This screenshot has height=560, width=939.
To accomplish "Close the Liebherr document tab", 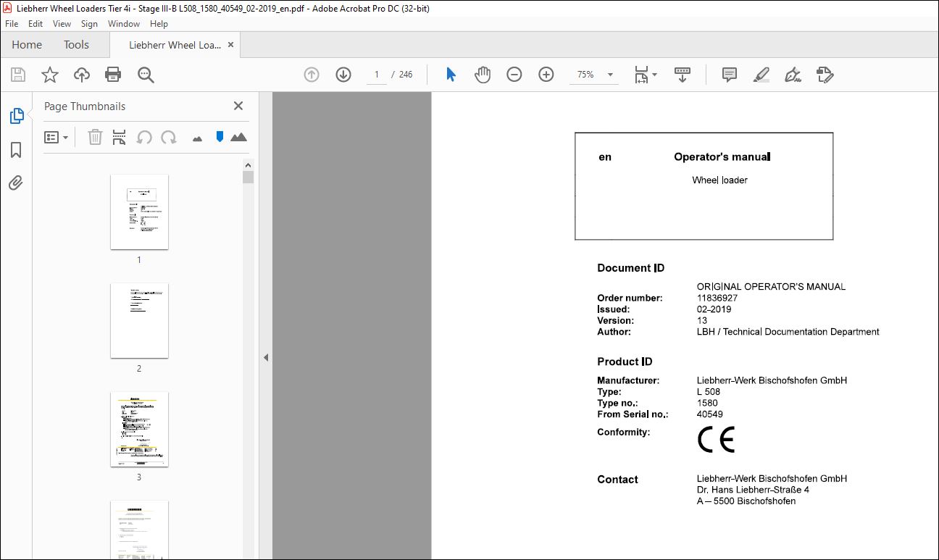I will point(231,45).
